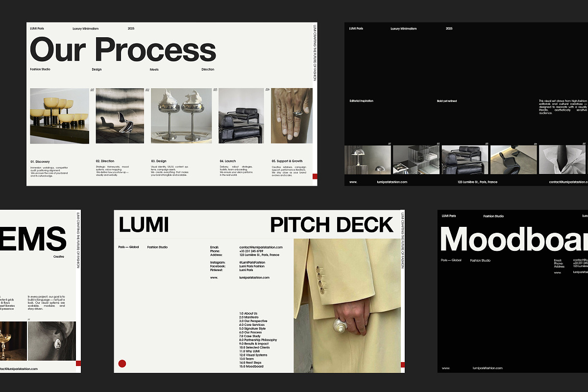Click the email address on Pitch Deck slide
This screenshot has width=588, height=392.
(261, 247)
